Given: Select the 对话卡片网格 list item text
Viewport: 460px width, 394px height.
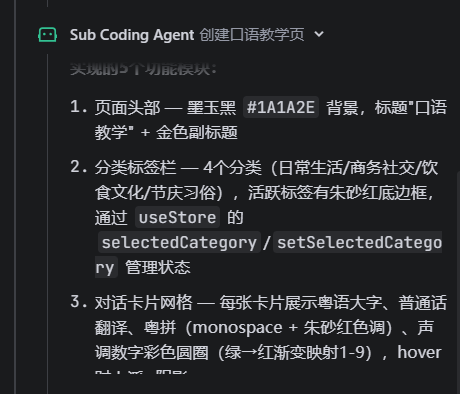Looking at the screenshot, I should click(x=144, y=303).
